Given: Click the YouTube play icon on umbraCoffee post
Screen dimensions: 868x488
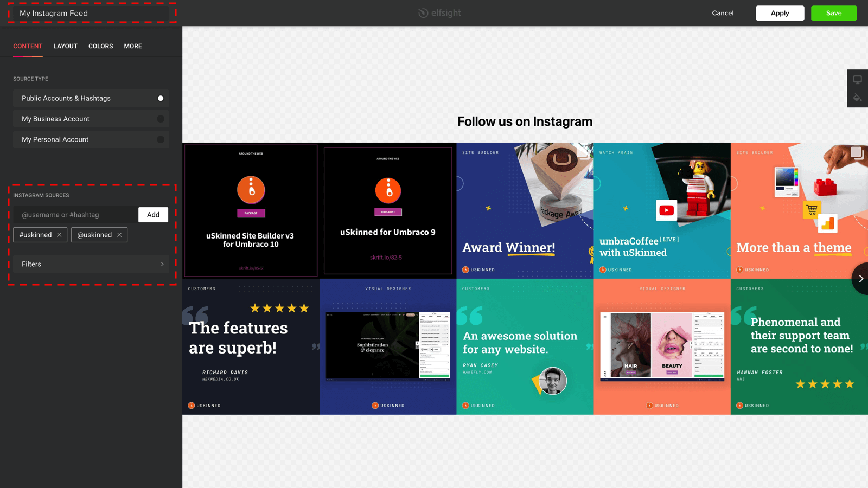Looking at the screenshot, I should [x=666, y=210].
